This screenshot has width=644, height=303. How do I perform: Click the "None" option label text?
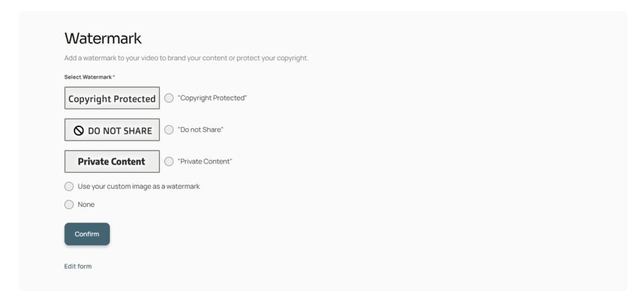coord(86,204)
